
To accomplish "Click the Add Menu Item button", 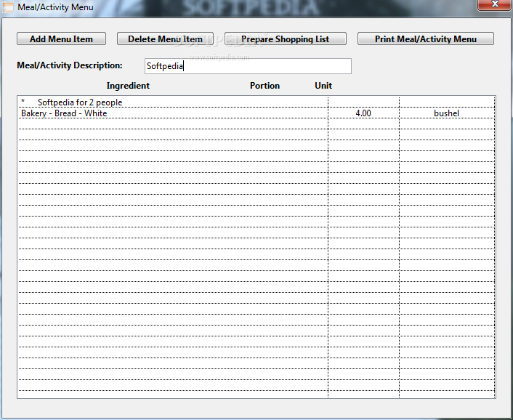I will pos(61,39).
